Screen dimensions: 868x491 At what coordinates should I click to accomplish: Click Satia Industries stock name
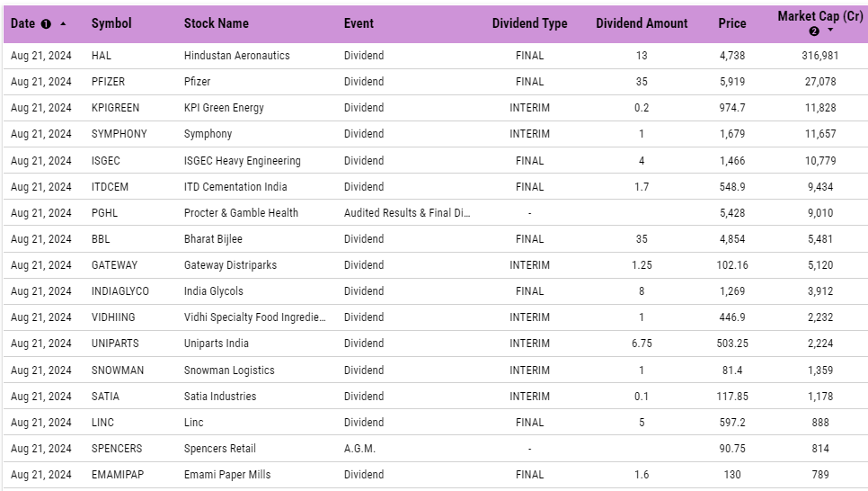click(x=220, y=397)
